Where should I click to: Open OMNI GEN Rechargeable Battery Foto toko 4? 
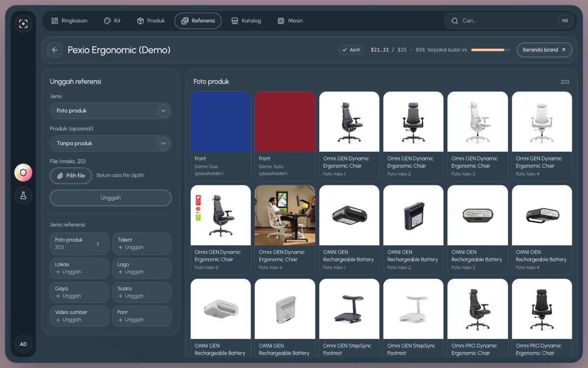point(541,230)
